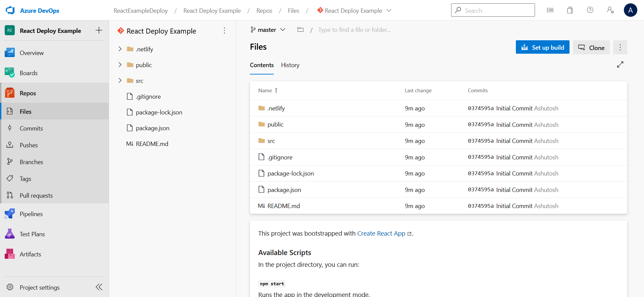Open the Marketplace shopping bag icon
Viewport: 644px width, 297px height.
(570, 10)
